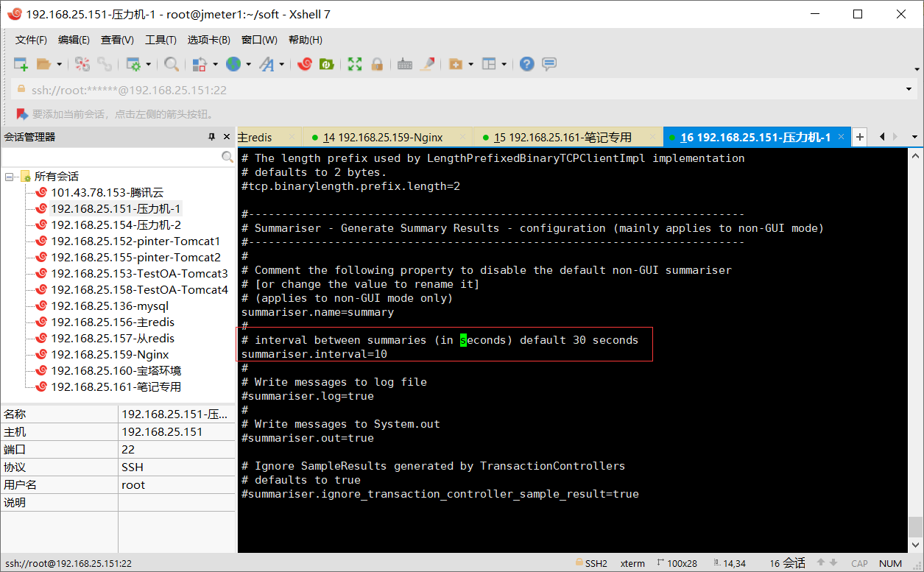This screenshot has width=924, height=572.
Task: Expand the new folder icon dropdown
Action: point(470,64)
